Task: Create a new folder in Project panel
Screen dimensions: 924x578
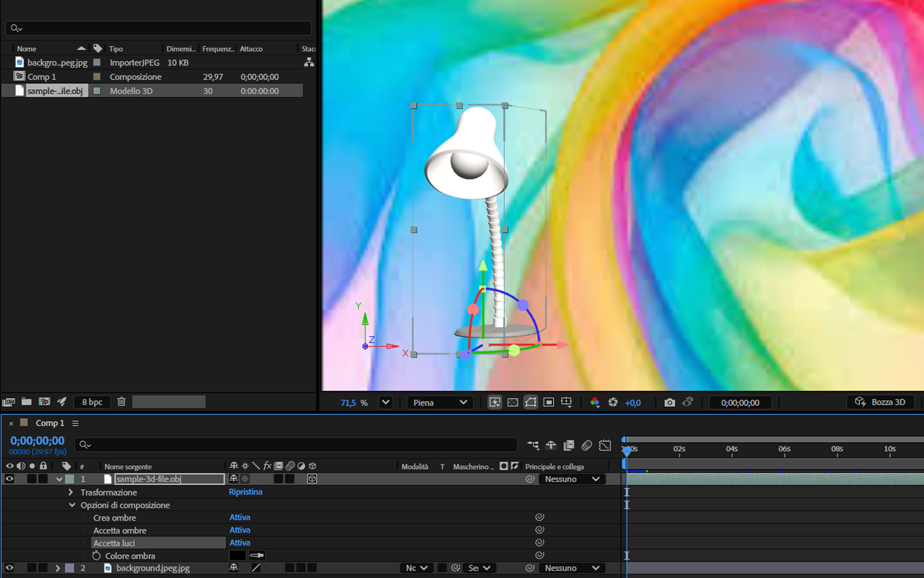Action: [x=26, y=401]
